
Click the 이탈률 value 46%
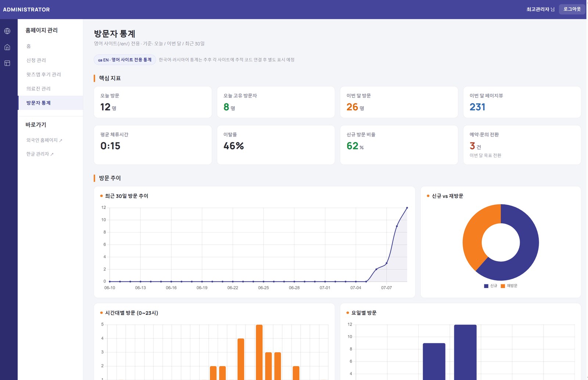point(234,146)
